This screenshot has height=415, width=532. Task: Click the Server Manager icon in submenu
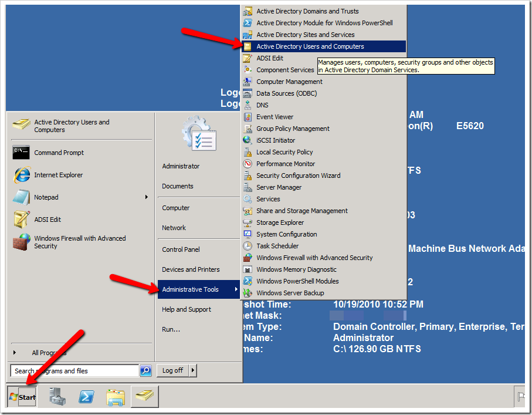pos(248,187)
